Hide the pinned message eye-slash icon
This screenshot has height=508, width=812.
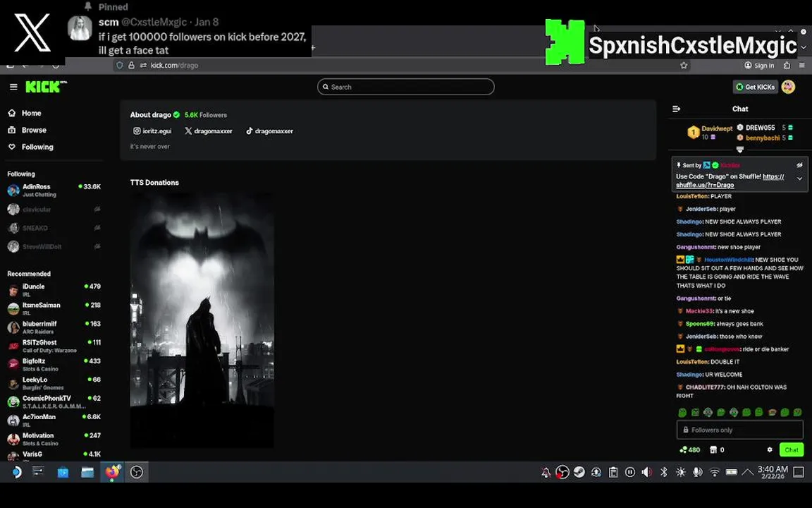[x=799, y=165]
